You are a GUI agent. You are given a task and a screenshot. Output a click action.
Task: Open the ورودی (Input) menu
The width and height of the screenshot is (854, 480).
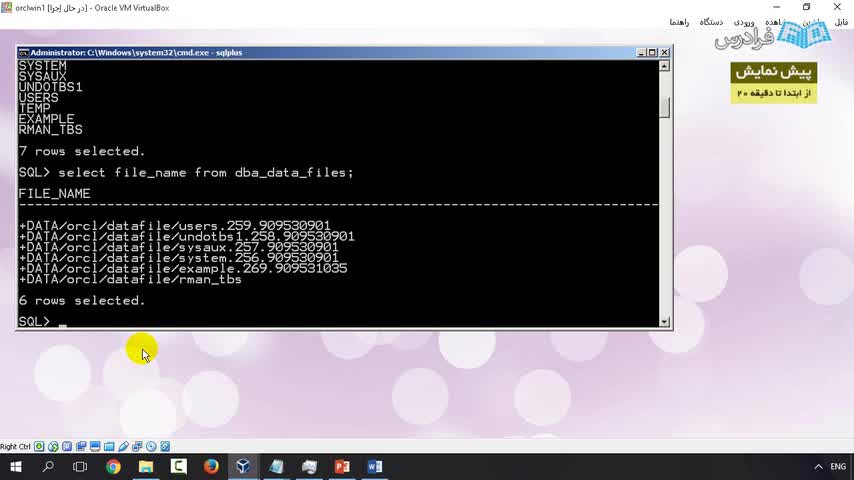(x=744, y=22)
